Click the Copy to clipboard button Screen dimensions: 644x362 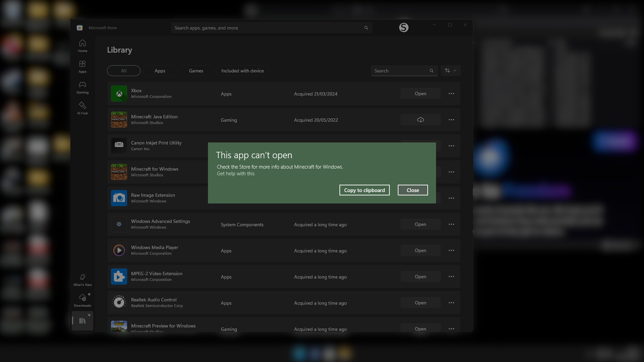(x=364, y=190)
